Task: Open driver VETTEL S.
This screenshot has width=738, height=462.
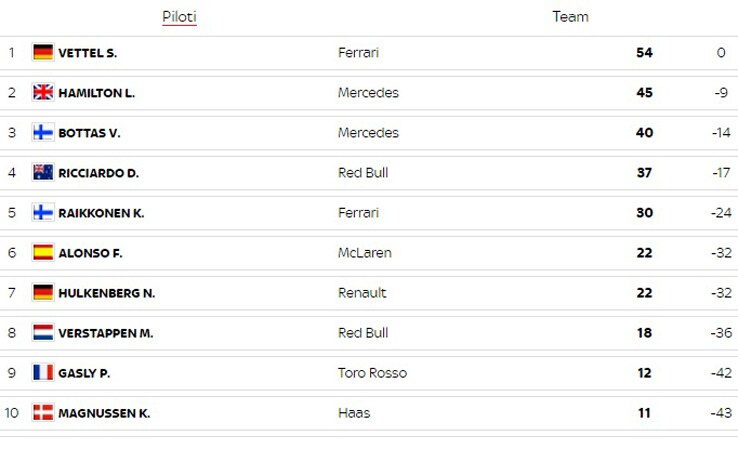Action: click(x=88, y=53)
